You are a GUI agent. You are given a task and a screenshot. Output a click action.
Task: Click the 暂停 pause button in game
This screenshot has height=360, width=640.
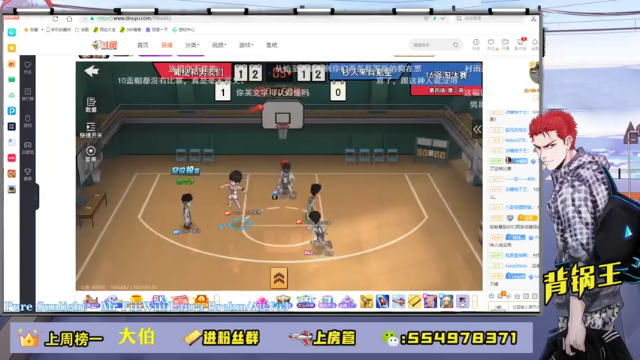[x=91, y=154]
